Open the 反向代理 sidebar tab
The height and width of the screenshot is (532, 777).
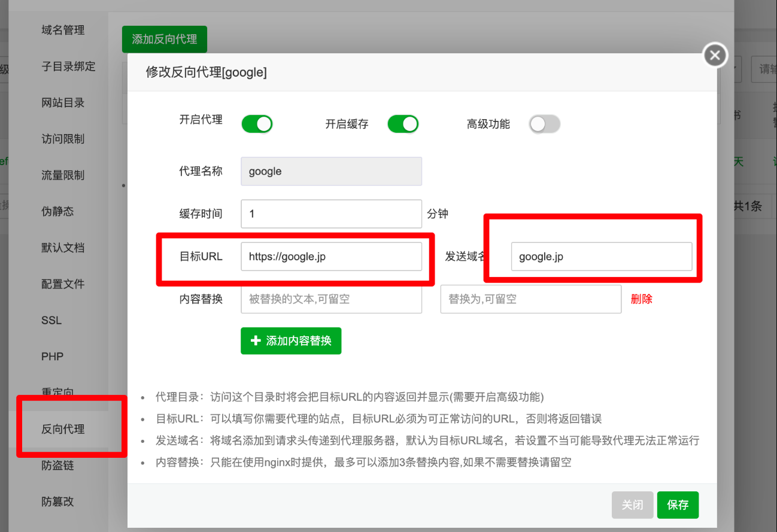pos(63,429)
